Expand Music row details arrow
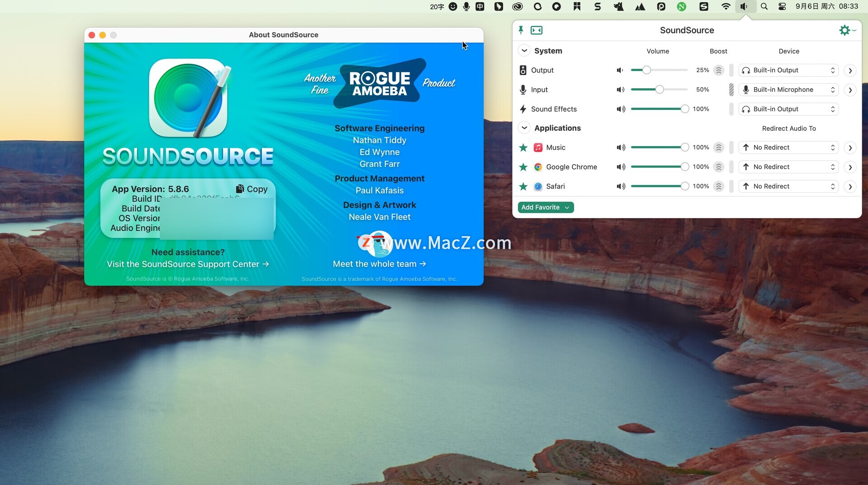The image size is (868, 485). [x=850, y=148]
